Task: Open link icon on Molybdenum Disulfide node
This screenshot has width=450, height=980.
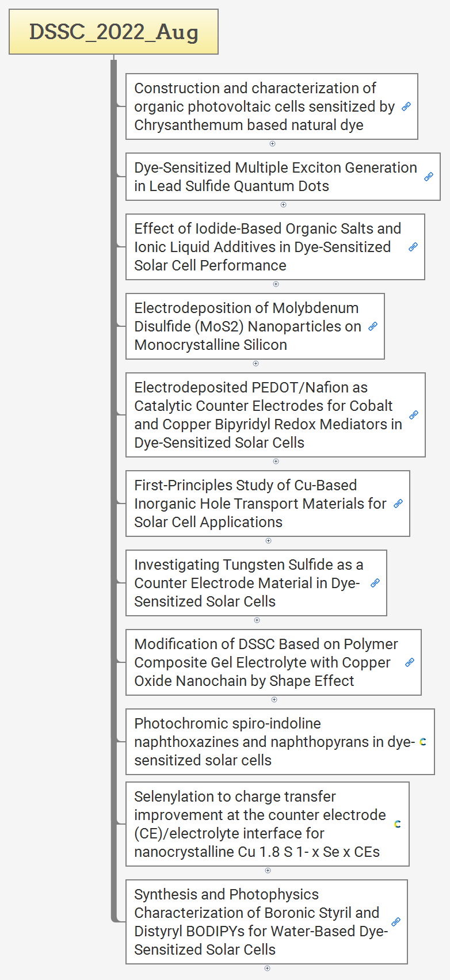Action: (x=373, y=326)
